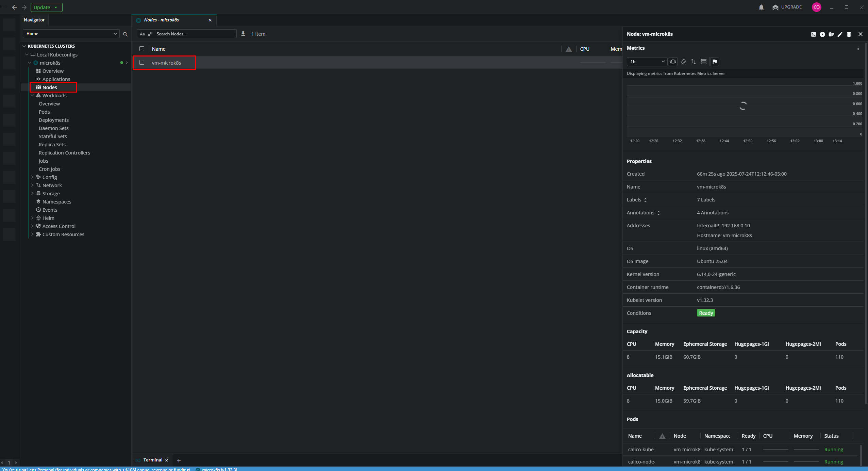Open the Home dropdown in Navigator
868x471 pixels.
click(x=71, y=34)
